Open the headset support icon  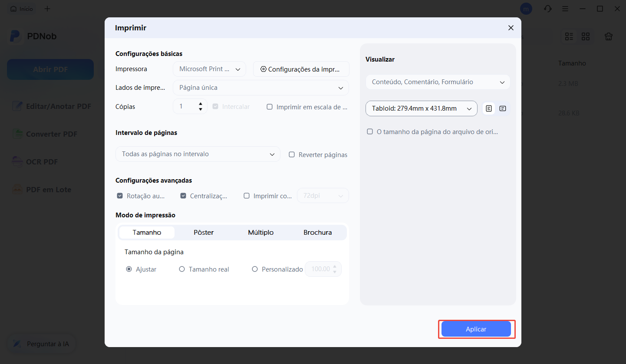(x=548, y=9)
